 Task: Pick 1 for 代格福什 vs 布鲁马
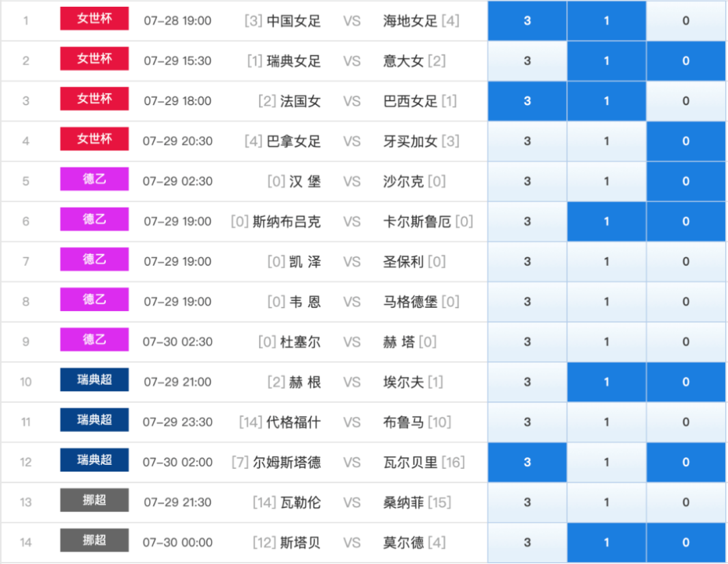[x=606, y=422]
